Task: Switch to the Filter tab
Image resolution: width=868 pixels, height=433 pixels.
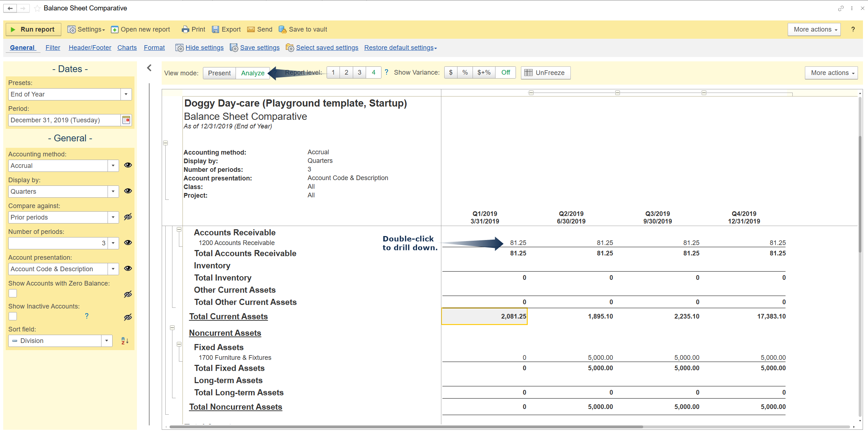Action: click(x=53, y=48)
